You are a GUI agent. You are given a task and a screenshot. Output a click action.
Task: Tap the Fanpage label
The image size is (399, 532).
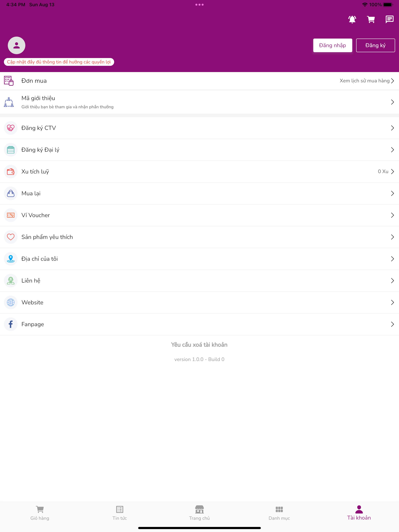click(x=33, y=324)
